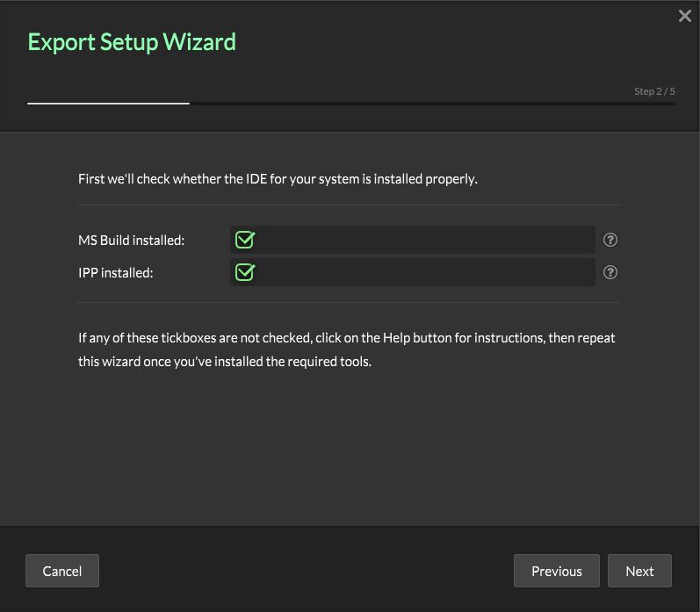Image resolution: width=700 pixels, height=612 pixels.
Task: Click the 'MS Build installed:' label
Action: (x=131, y=241)
